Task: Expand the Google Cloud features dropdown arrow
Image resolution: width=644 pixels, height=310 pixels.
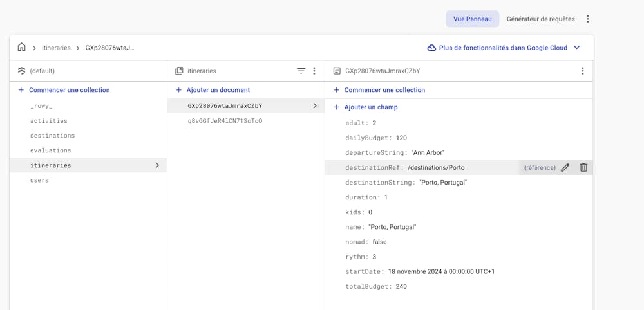Action: 576,48
